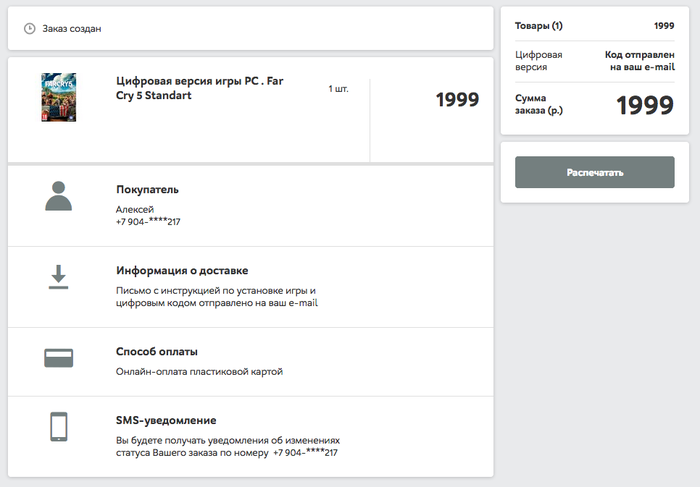Click the Способ оплаты heading

click(157, 351)
